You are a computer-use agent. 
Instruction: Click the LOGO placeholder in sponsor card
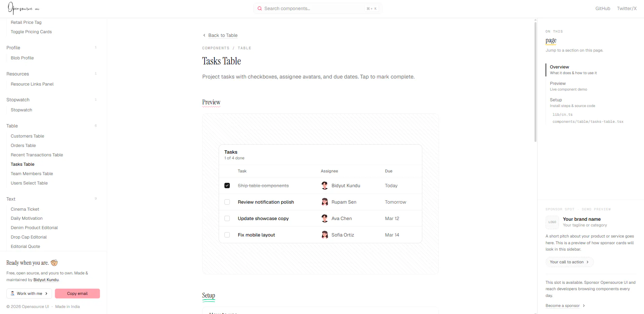552,222
